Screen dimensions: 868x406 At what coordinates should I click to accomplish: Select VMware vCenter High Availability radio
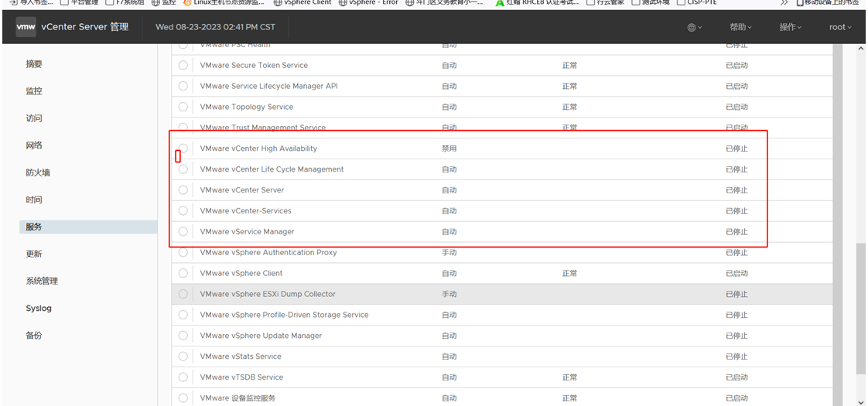click(x=183, y=148)
